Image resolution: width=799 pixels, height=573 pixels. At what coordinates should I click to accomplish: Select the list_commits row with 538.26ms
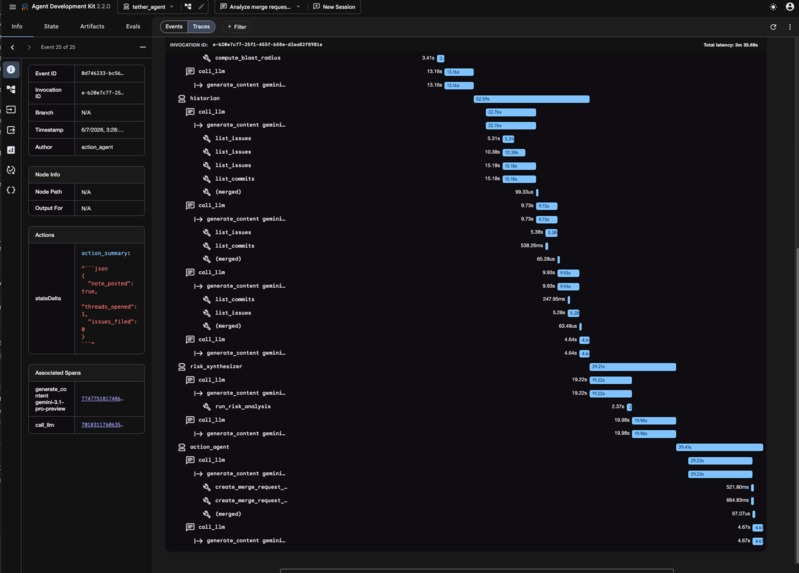(x=465, y=246)
